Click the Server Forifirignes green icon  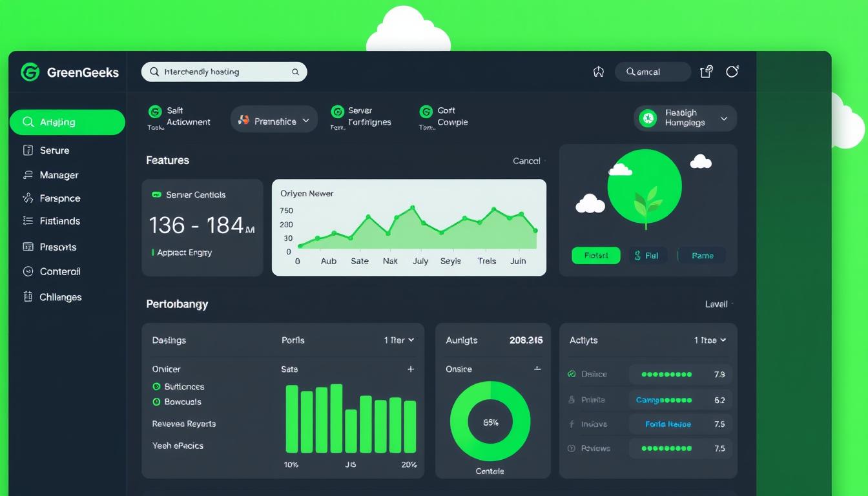[x=337, y=112]
